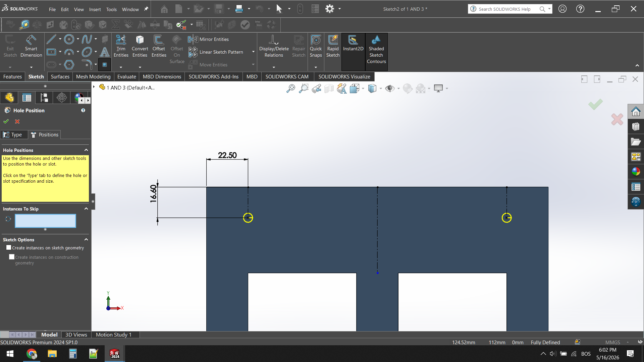This screenshot has width=644, height=362.
Task: Cancel Hole Position with red X
Action: tap(17, 121)
